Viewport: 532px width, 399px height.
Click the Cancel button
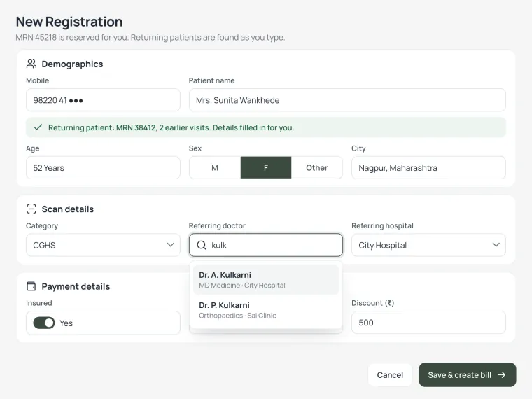[x=390, y=375]
